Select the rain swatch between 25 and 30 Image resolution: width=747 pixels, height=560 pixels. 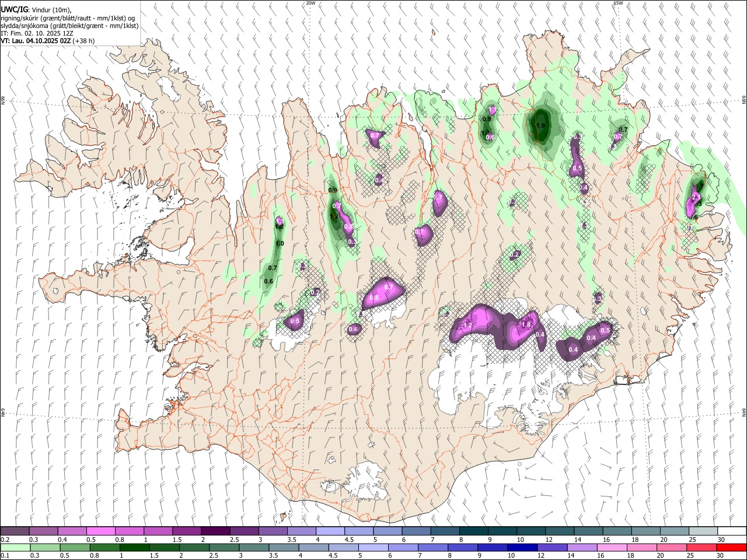pyautogui.click(x=701, y=547)
